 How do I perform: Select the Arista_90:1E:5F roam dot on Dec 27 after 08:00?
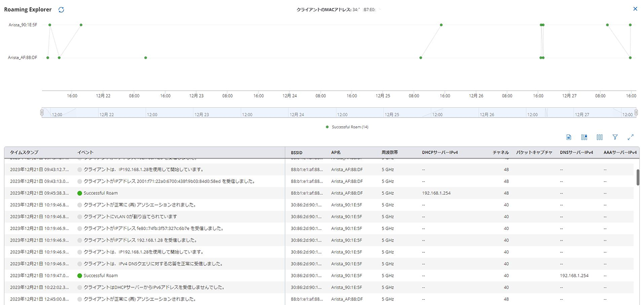point(608,25)
